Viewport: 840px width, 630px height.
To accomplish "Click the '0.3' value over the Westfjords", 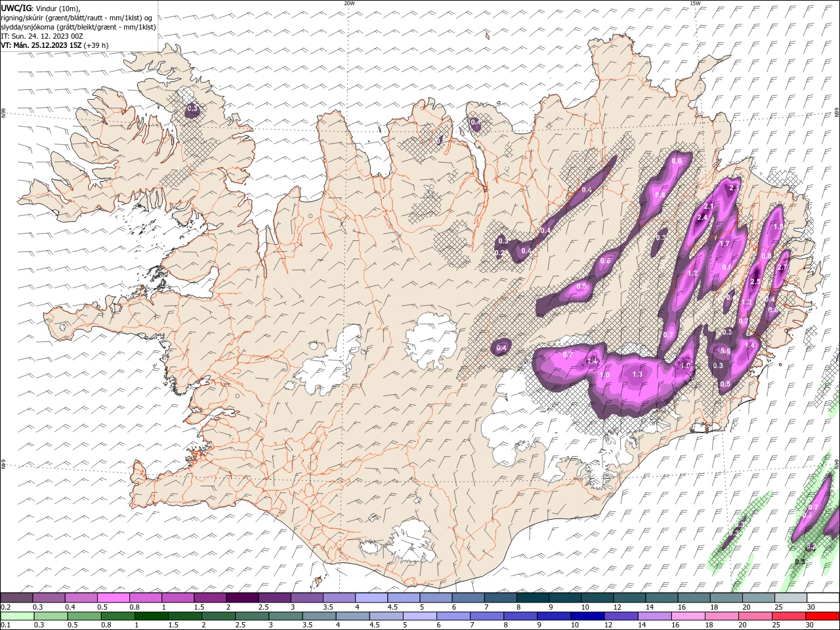I will [x=192, y=108].
